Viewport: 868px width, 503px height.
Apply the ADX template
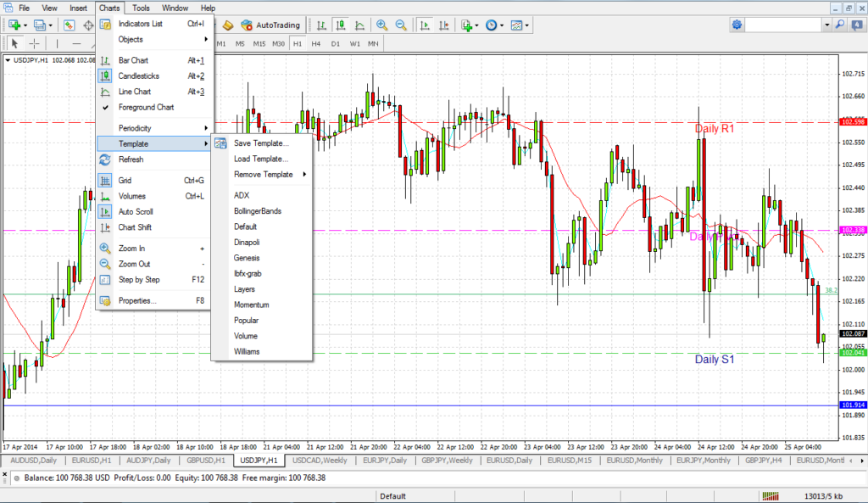point(263,196)
